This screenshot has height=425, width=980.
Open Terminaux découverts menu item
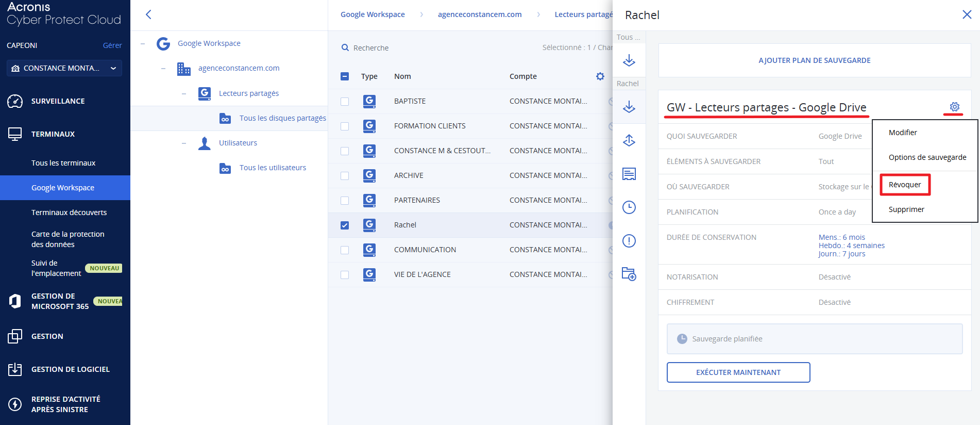[x=69, y=213]
